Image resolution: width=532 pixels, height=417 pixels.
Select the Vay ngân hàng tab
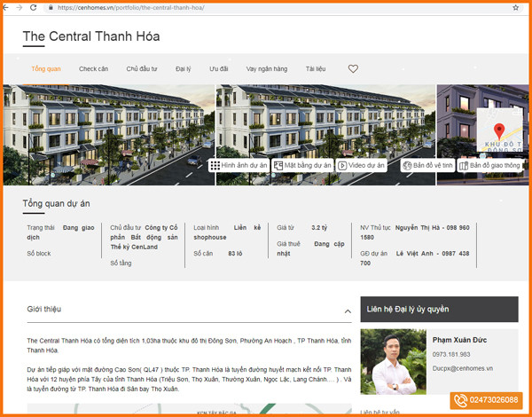point(266,68)
